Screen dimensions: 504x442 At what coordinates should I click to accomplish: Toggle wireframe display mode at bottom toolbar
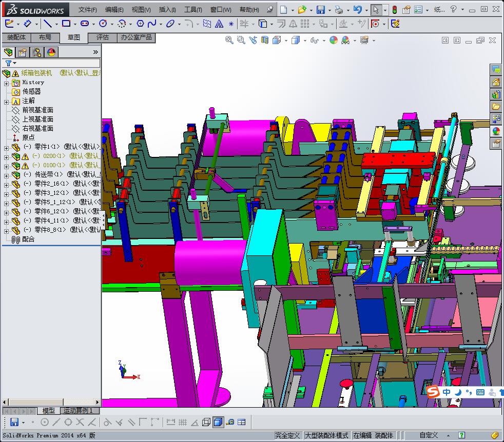pos(206,422)
